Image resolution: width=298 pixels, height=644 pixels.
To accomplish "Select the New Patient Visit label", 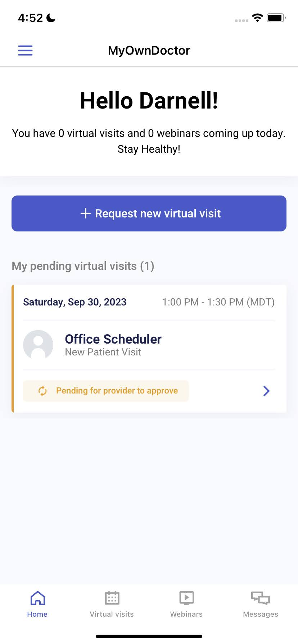I will tap(103, 352).
